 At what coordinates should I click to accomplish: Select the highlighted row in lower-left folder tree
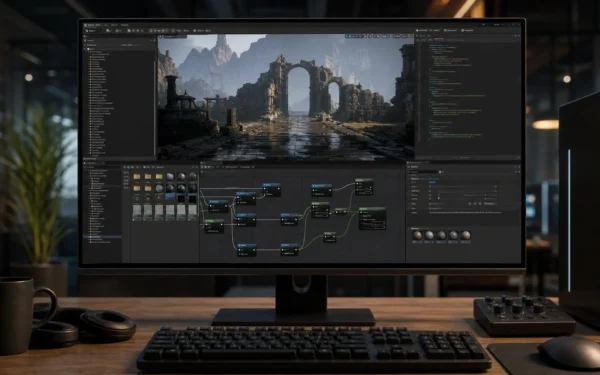103,237
